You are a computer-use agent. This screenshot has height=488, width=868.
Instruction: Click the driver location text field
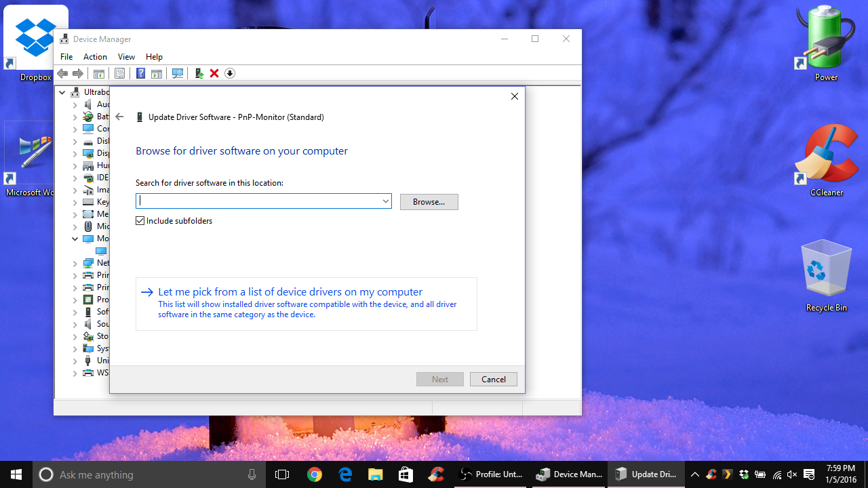[x=258, y=201]
